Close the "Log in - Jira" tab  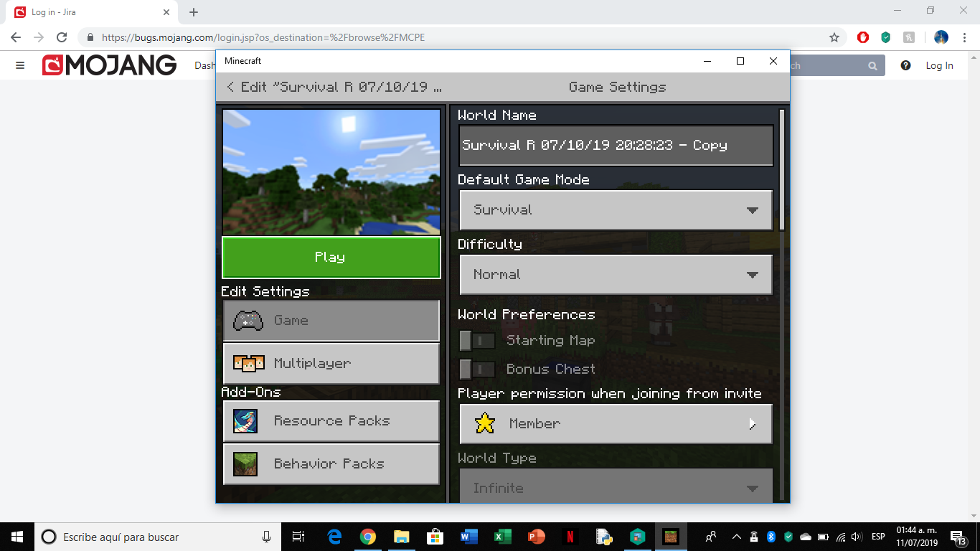pos(166,12)
